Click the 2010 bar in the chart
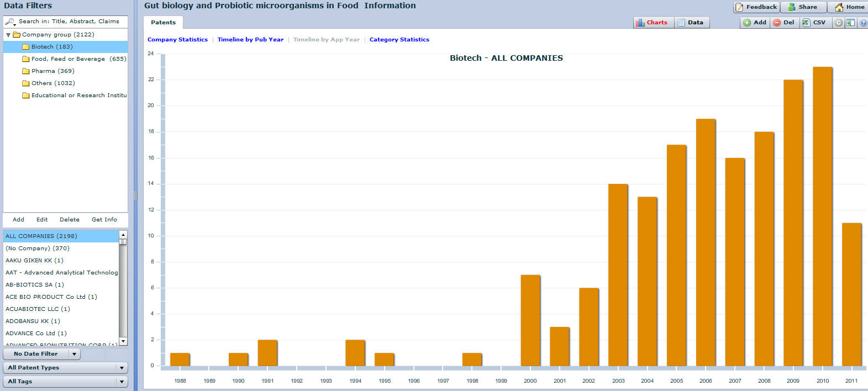868x391 pixels. point(822,216)
